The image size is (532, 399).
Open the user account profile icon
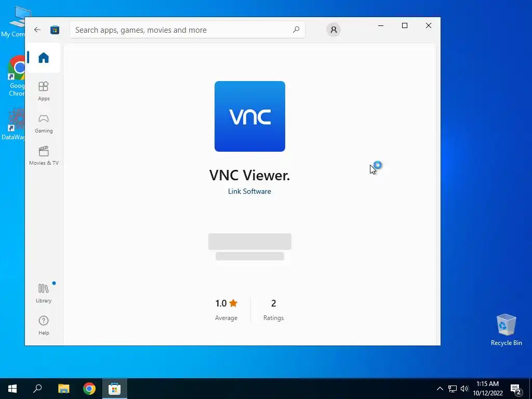click(x=334, y=30)
